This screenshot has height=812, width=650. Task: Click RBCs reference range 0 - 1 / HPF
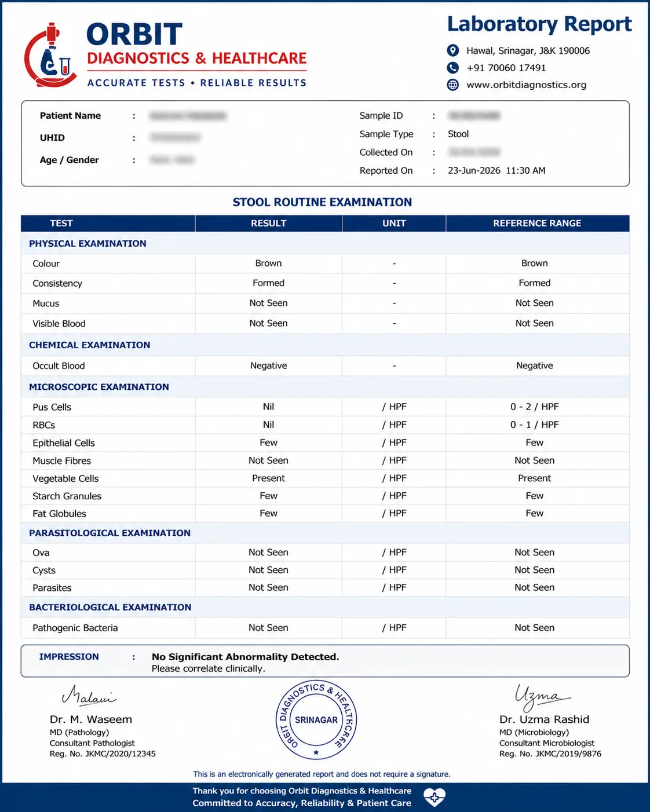pos(534,425)
